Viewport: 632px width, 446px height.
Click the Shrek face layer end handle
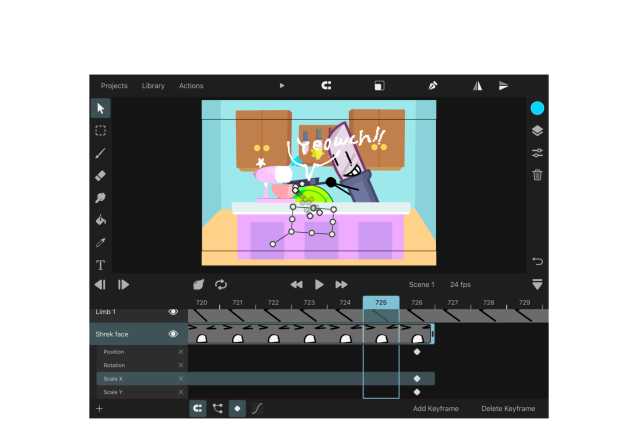[x=432, y=334]
